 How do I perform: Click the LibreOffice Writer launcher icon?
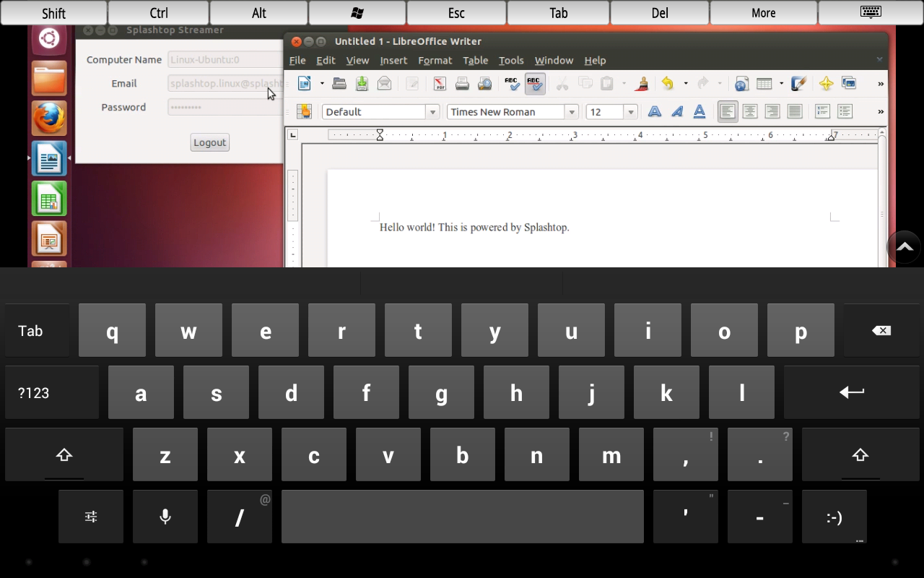49,158
